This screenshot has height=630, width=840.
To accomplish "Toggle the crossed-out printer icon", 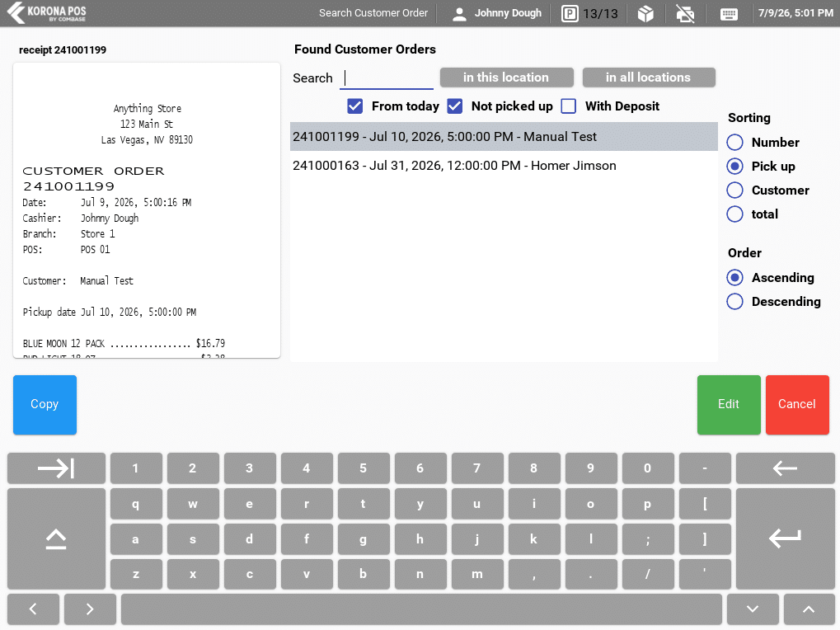I will [685, 13].
